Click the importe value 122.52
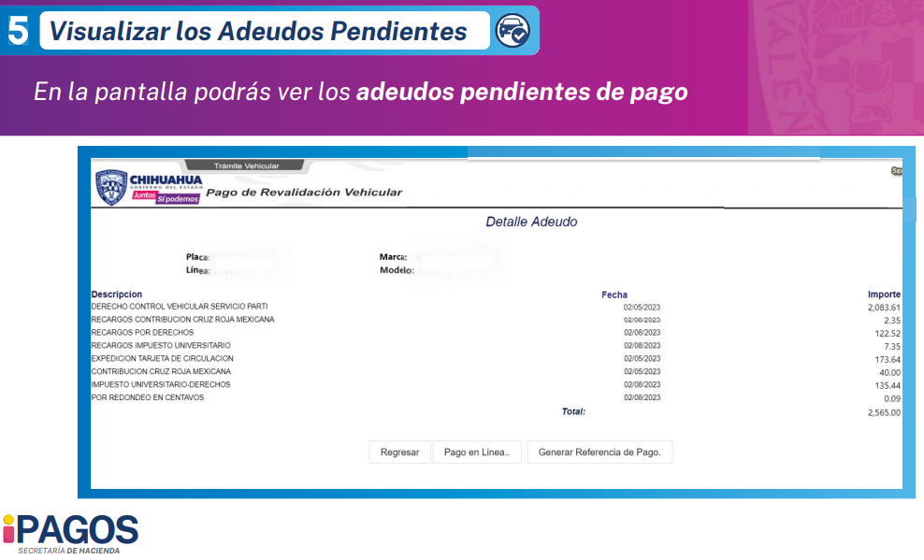924x560 pixels. (x=888, y=334)
